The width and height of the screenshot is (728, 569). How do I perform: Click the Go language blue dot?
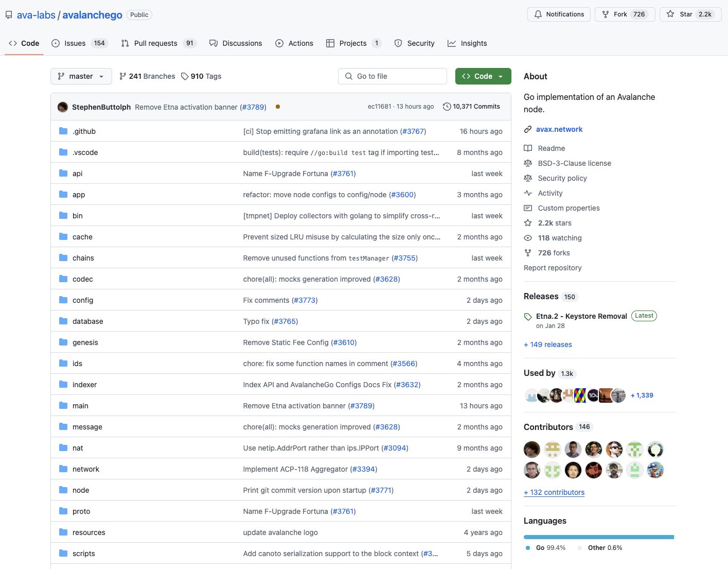528,548
